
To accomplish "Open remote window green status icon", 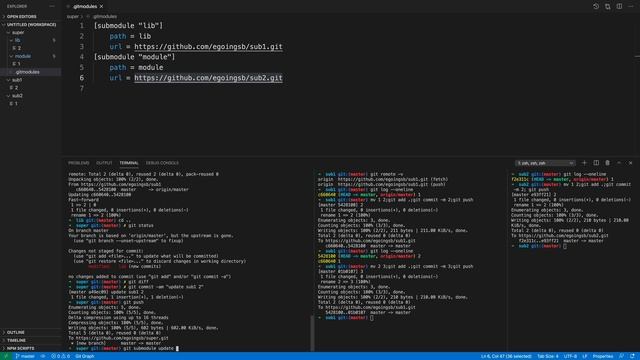I will tap(5, 356).
